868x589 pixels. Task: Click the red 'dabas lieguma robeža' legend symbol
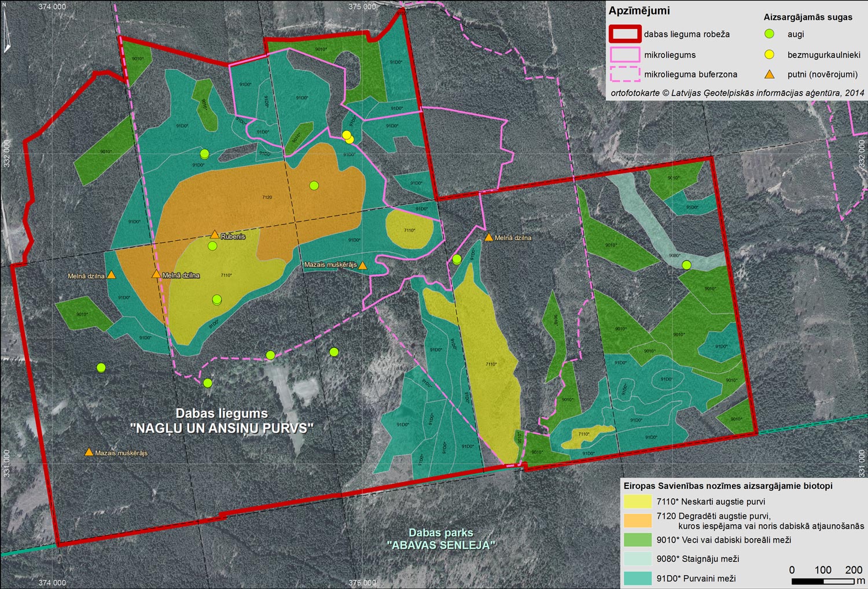tap(624, 34)
